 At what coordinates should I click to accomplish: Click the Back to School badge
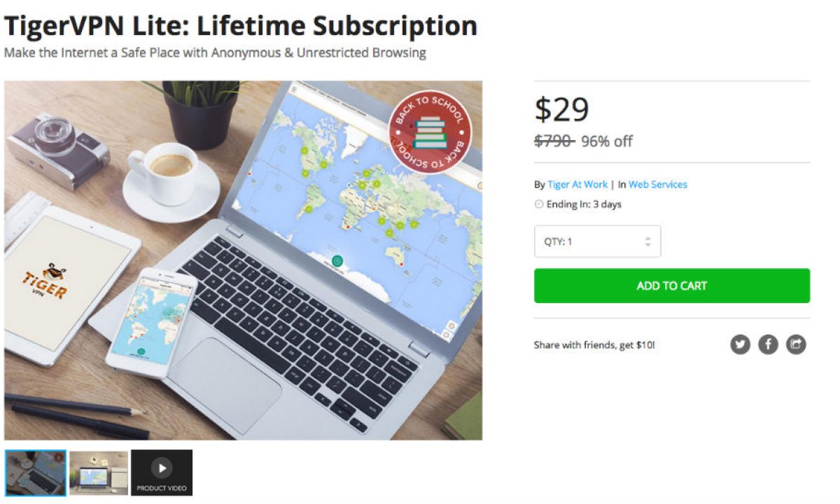click(430, 132)
